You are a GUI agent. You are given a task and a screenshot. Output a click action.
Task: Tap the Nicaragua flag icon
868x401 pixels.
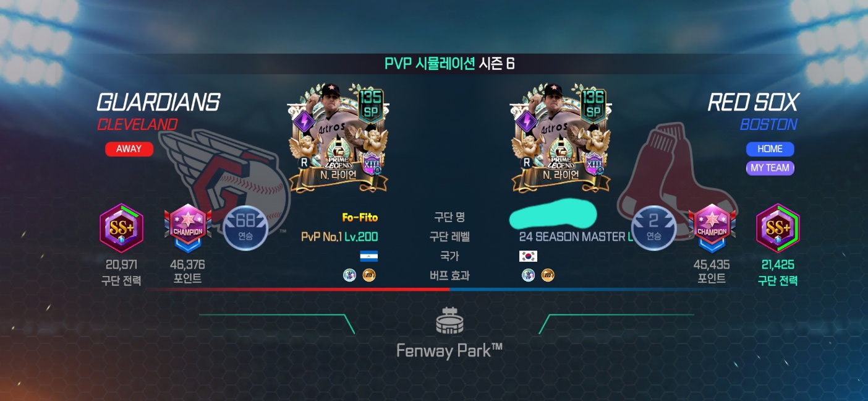pyautogui.click(x=368, y=256)
